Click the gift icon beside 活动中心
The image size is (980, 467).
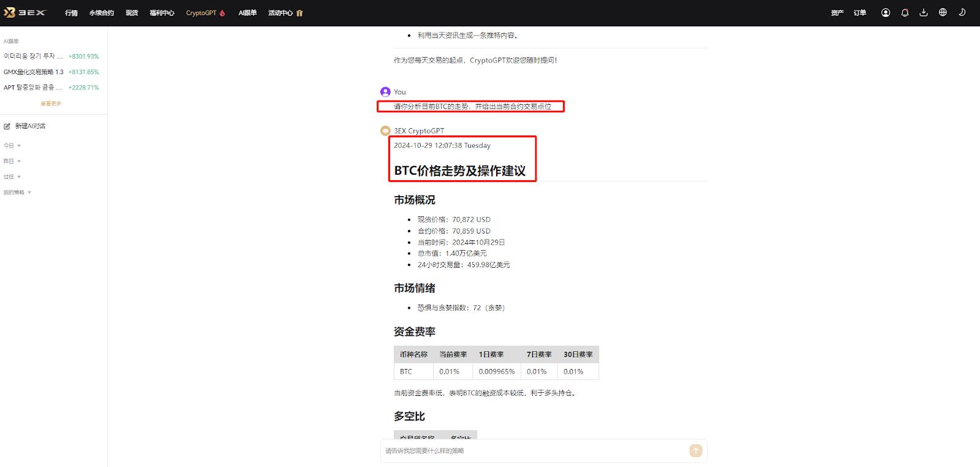[x=300, y=13]
